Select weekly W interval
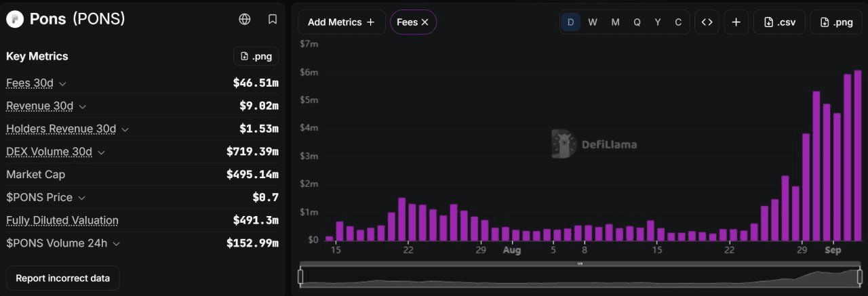Image resolution: width=868 pixels, height=296 pixels. click(593, 22)
